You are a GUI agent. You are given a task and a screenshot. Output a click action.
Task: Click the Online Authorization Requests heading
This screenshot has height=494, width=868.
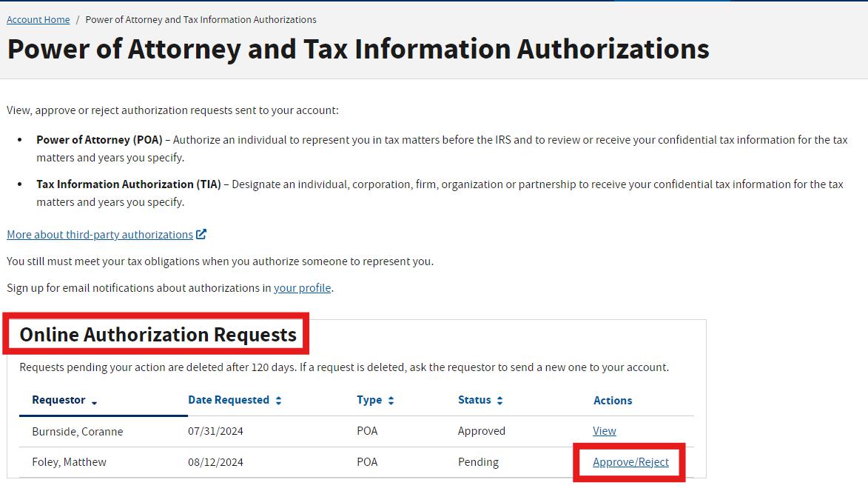(155, 334)
